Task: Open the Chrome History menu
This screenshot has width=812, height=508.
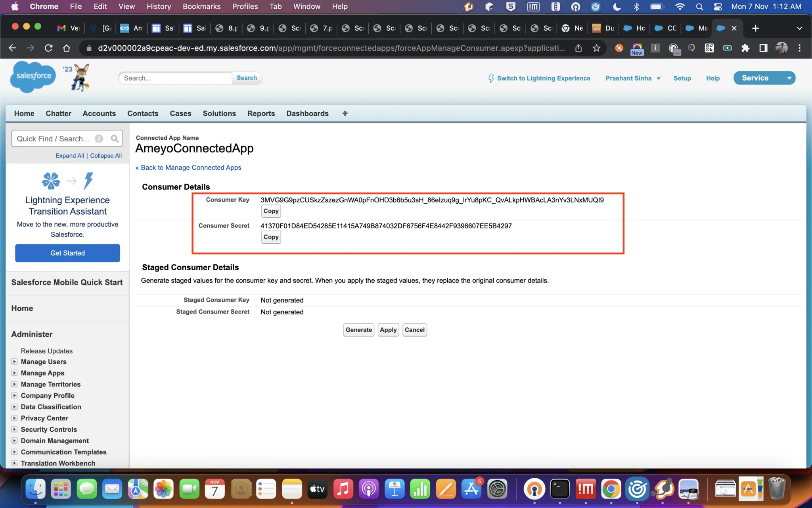Action: click(159, 7)
